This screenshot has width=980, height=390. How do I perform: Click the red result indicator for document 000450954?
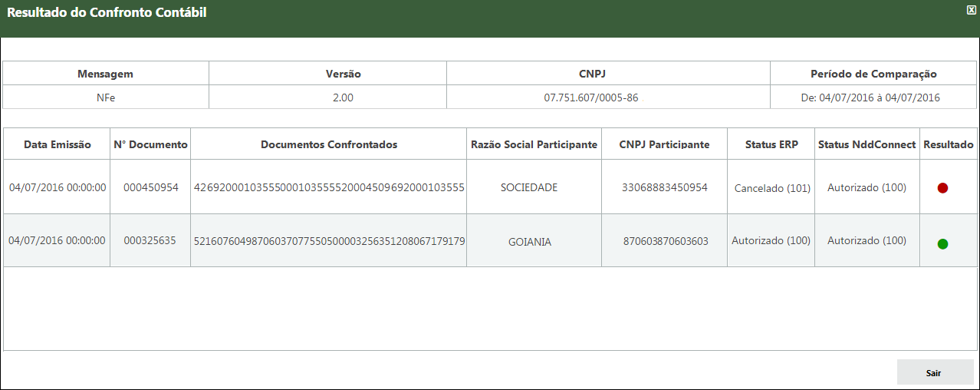click(942, 188)
